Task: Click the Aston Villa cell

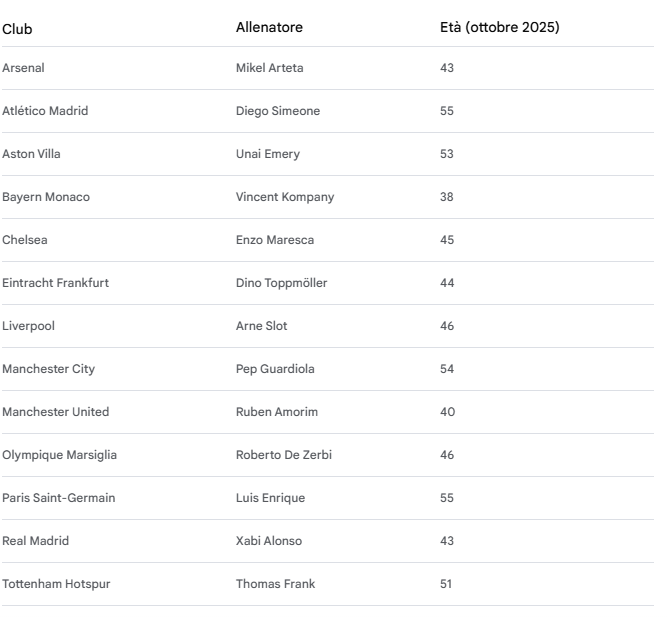Action: tap(31, 154)
